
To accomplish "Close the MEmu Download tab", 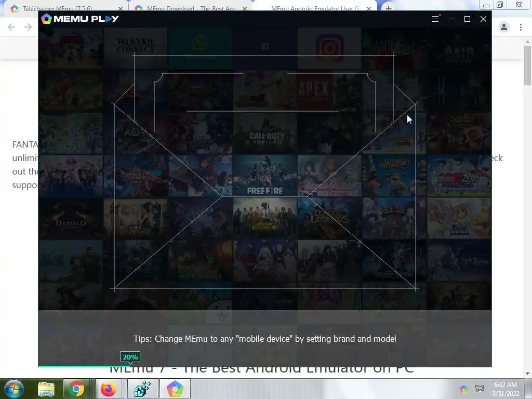I will click(x=245, y=8).
